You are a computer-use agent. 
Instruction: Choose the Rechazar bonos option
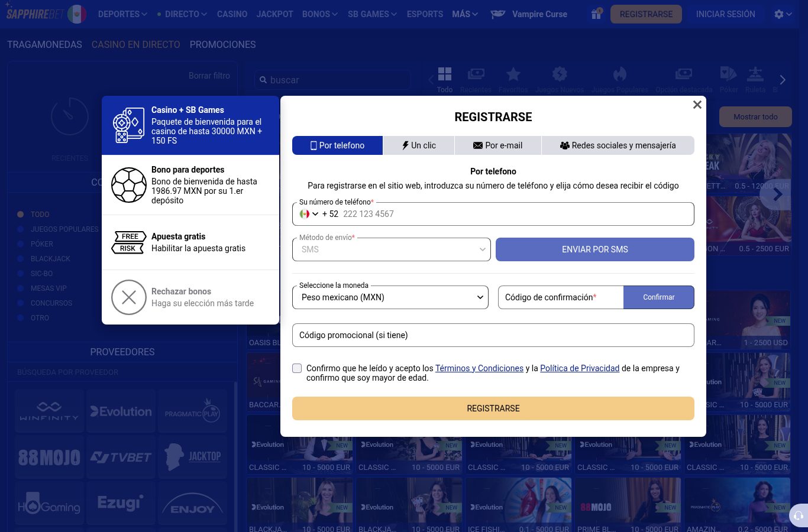tap(190, 297)
